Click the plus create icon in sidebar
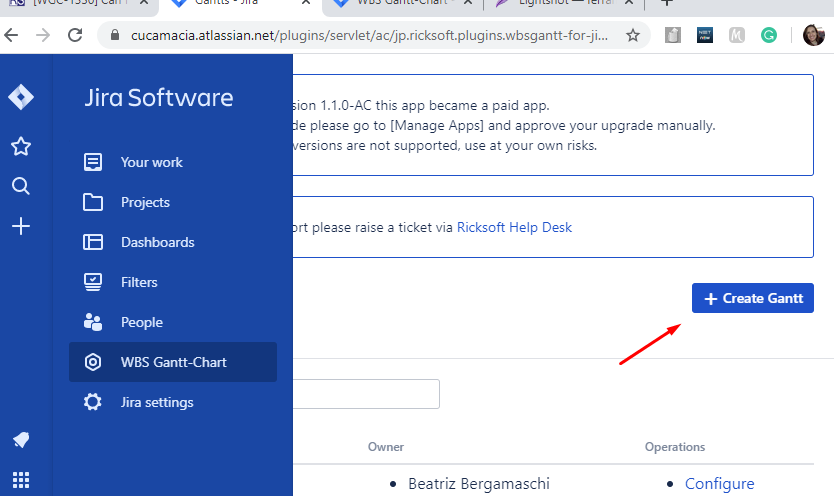 21,226
